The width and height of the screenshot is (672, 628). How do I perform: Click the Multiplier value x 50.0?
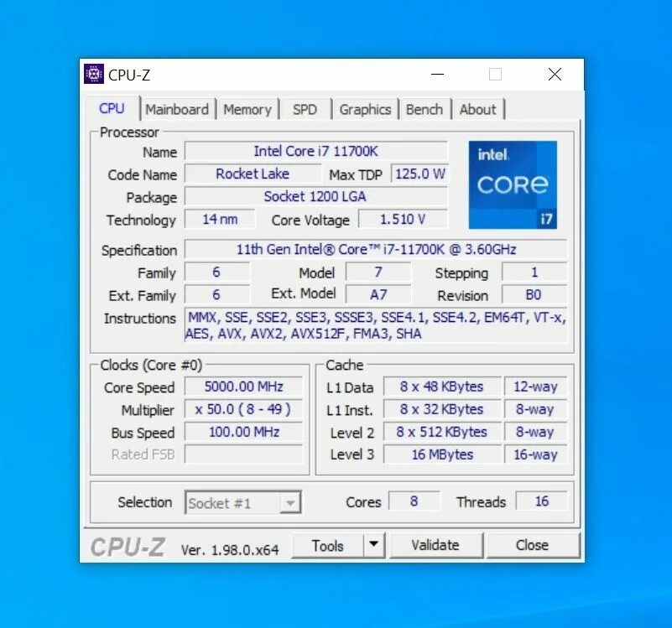point(243,409)
